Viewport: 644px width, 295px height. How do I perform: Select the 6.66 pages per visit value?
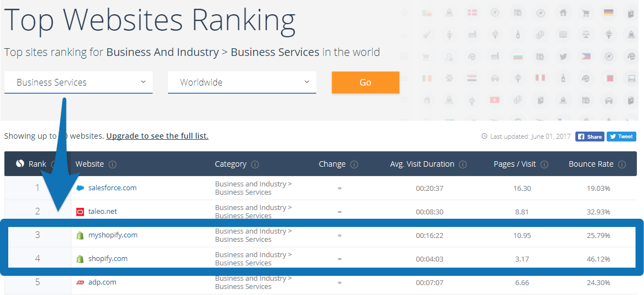[522, 283]
